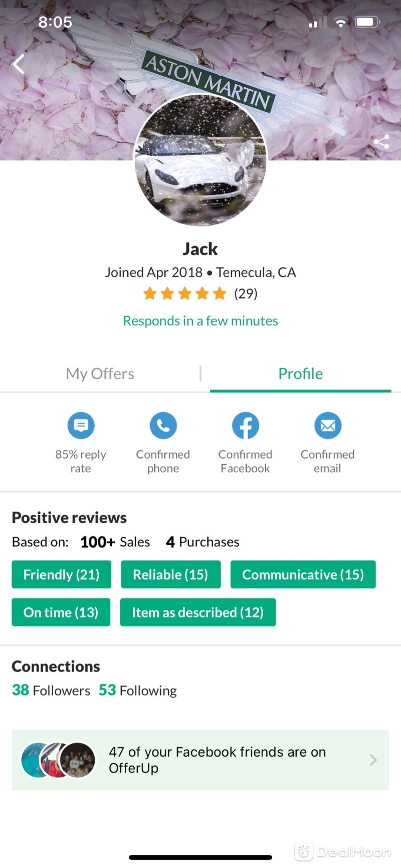Tap Facebook friends avatar thumbnails

[x=58, y=760]
